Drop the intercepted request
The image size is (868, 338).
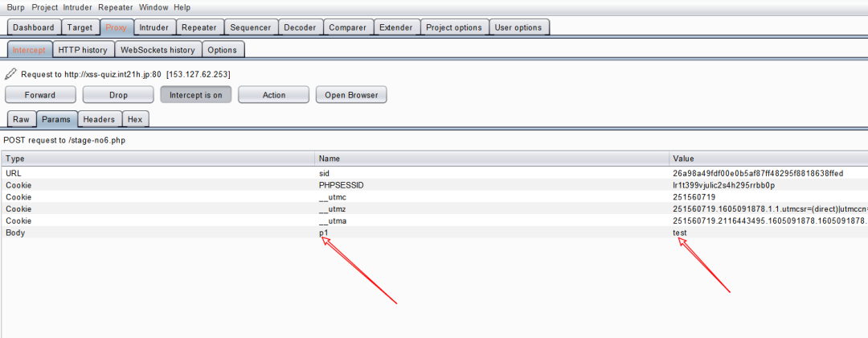pyautogui.click(x=118, y=95)
